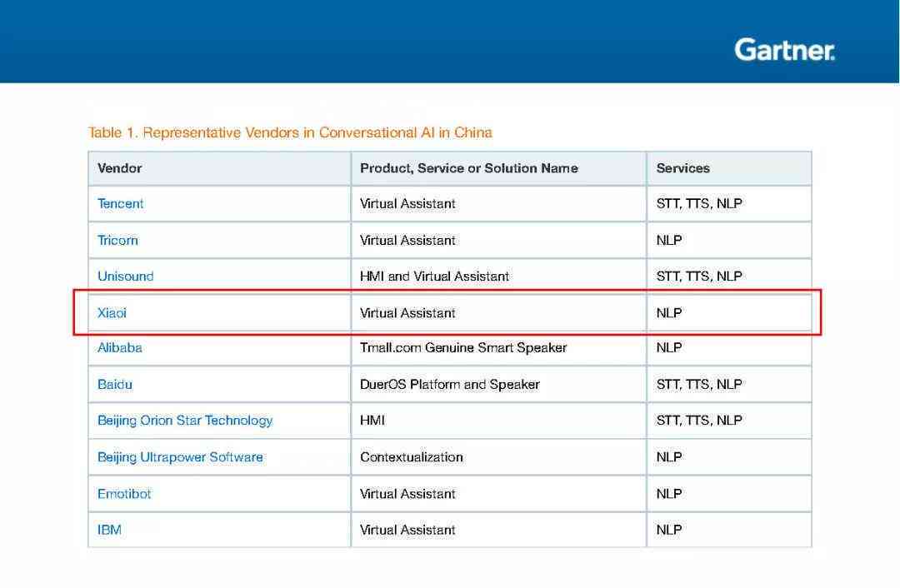Screen dimensions: 900x588
Task: Click the Gartner logo
Action: [785, 50]
